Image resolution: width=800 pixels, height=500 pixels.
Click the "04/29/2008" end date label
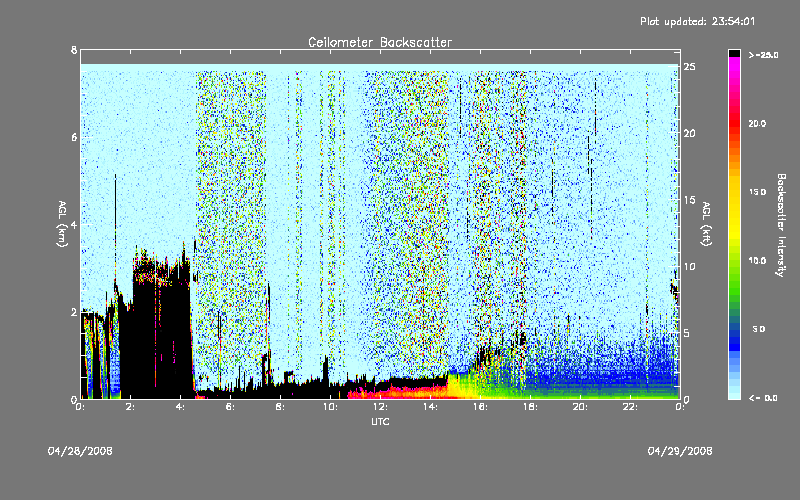680,451
